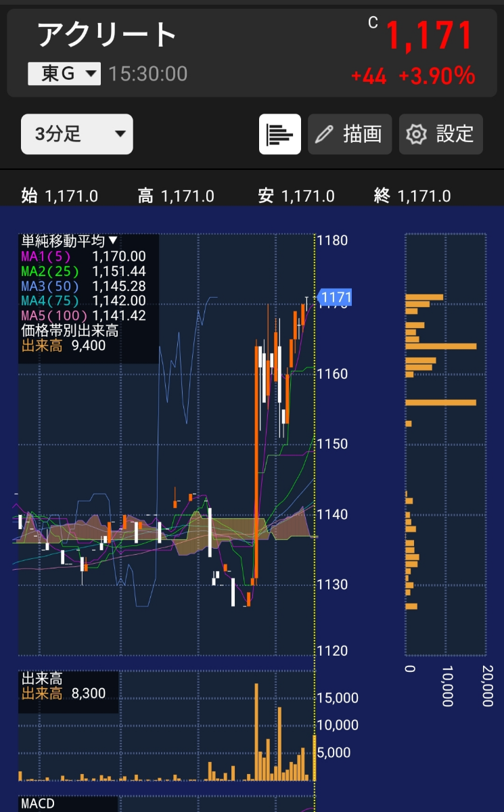Select the MA2(25) legend entry
The width and height of the screenshot is (504, 812).
[50, 271]
